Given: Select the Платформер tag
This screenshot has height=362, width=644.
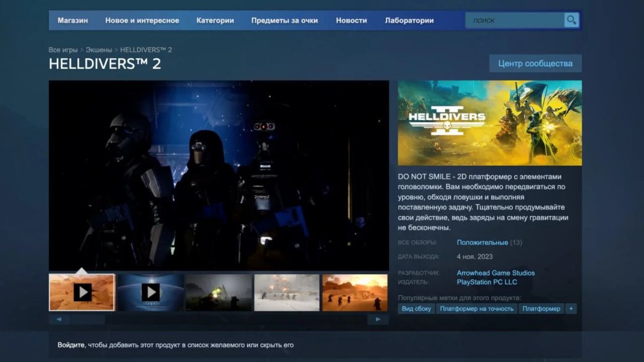Looking at the screenshot, I should pyautogui.click(x=541, y=309).
